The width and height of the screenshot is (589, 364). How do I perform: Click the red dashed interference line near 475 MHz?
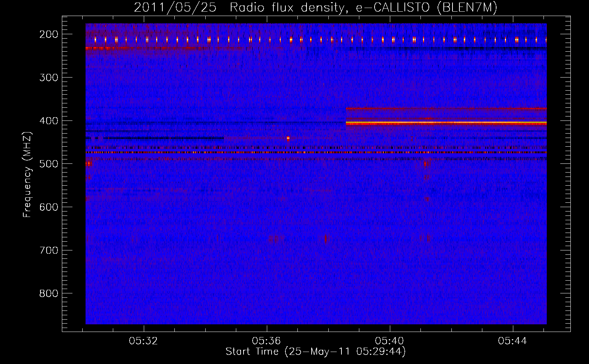pos(316,153)
